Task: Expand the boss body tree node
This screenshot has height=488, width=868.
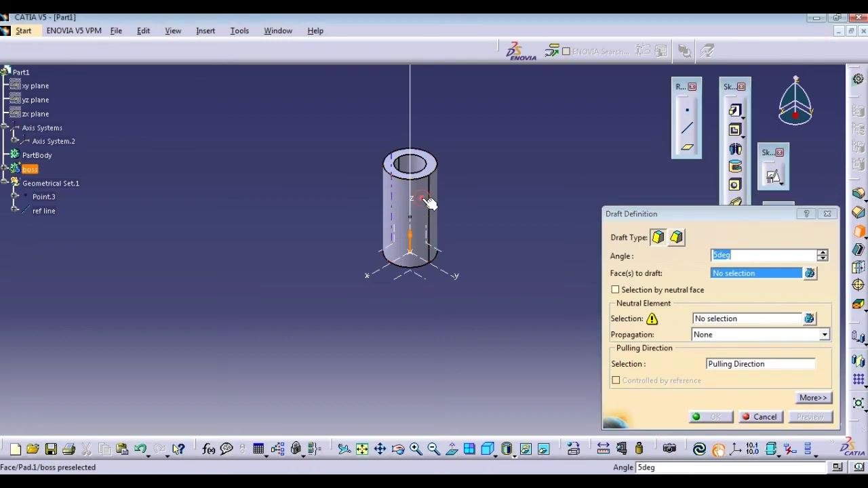Action: pyautogui.click(x=5, y=169)
